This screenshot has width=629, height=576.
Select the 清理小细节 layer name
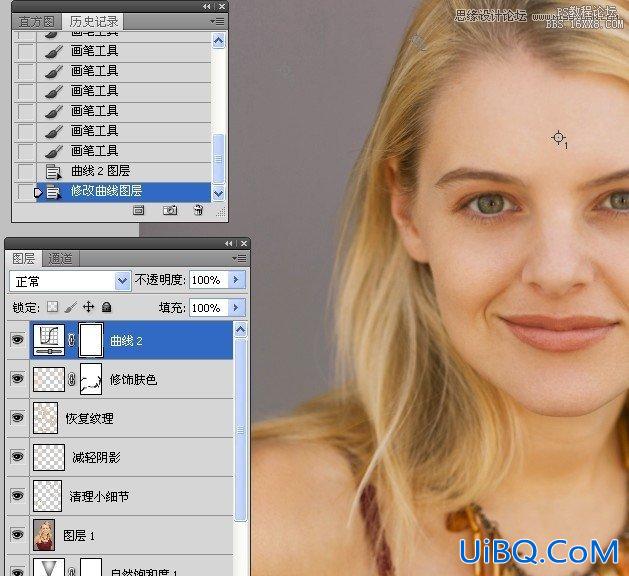(x=99, y=497)
